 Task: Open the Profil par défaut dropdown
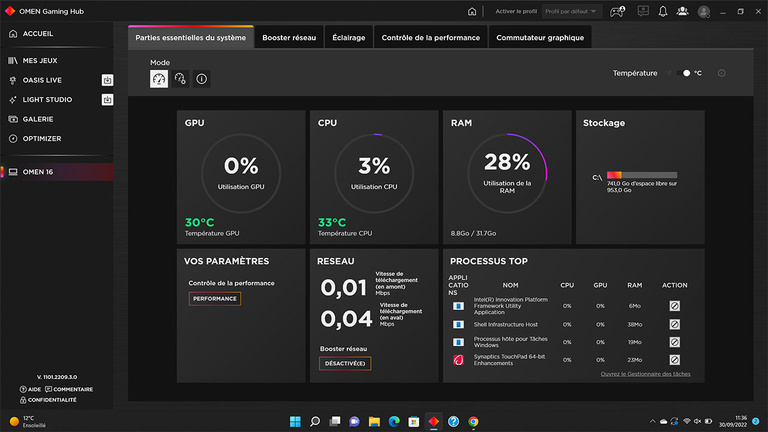[572, 11]
